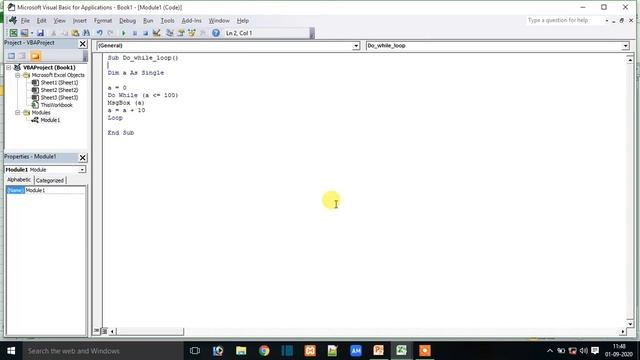
Task: Switch to the Categorized properties tab
Action: (x=50, y=180)
